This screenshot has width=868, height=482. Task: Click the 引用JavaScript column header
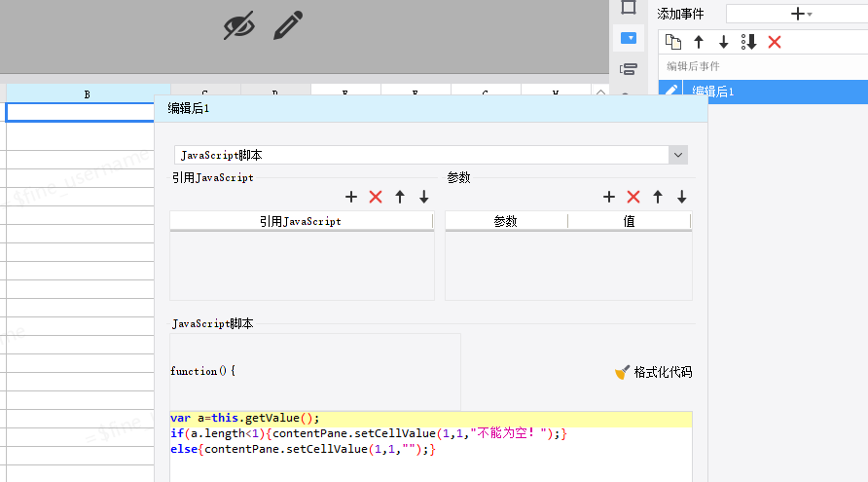coord(301,221)
